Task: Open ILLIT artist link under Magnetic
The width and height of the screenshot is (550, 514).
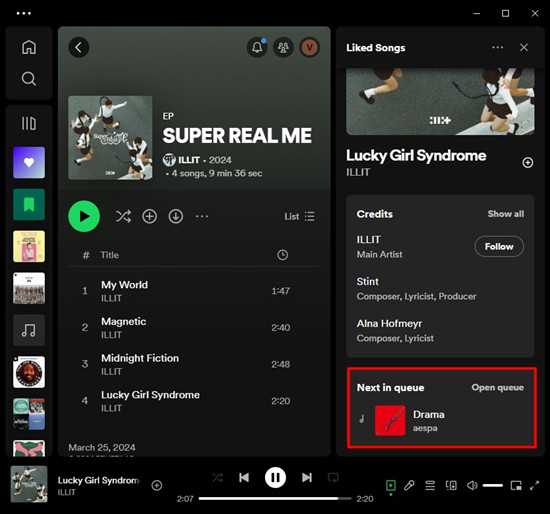Action: (x=112, y=335)
